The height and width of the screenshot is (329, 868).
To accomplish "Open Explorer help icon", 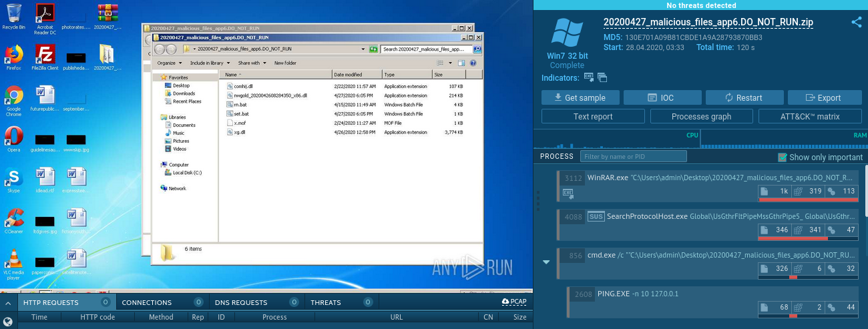I will click(473, 63).
